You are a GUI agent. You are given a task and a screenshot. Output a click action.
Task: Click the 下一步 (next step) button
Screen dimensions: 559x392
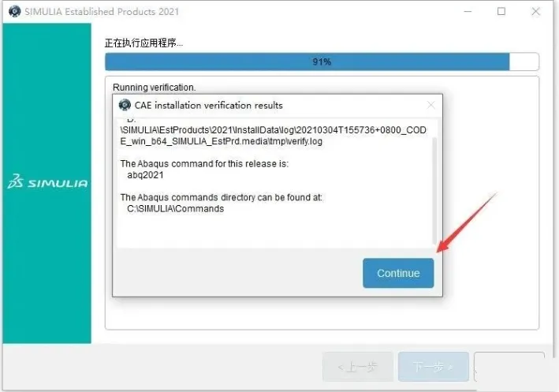tap(433, 367)
